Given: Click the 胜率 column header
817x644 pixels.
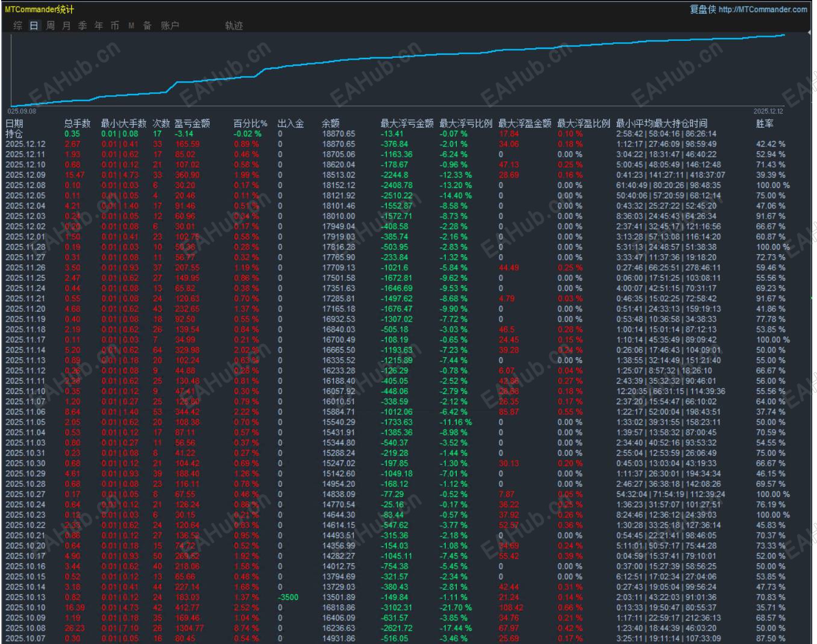Looking at the screenshot, I should point(765,123).
